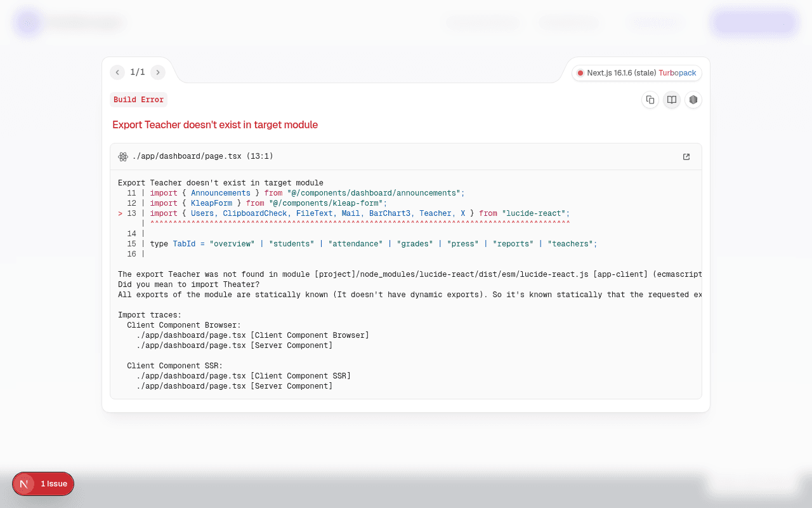
Task: Click the Client Component Browser import trace path
Action: coord(252,335)
